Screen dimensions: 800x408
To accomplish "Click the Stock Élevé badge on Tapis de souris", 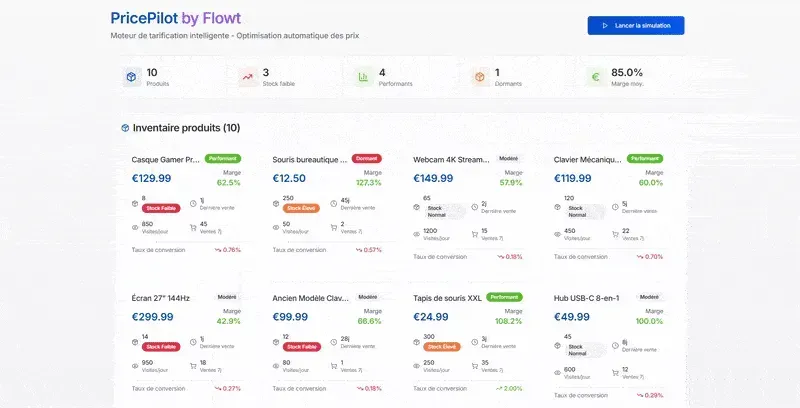I will [x=442, y=347].
